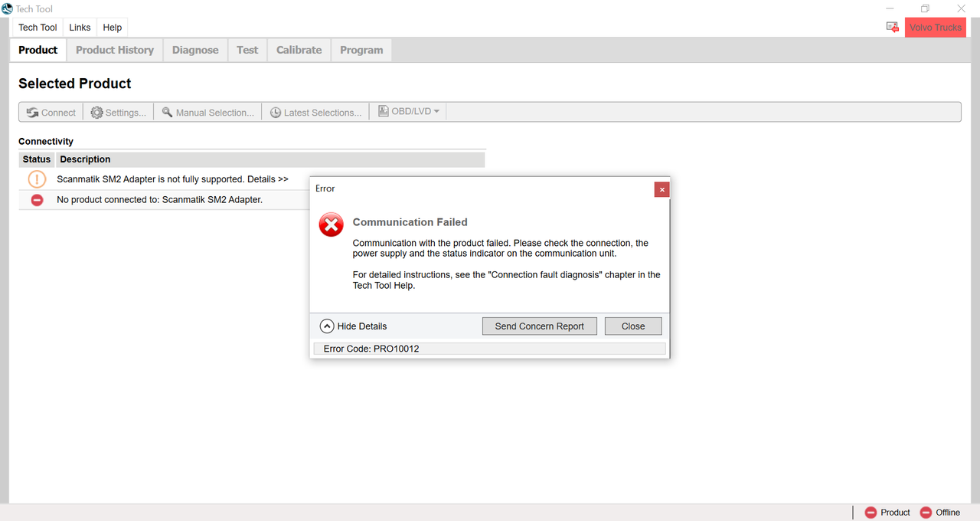The height and width of the screenshot is (521, 980).
Task: Click the Connectivity section label
Action: 46,142
